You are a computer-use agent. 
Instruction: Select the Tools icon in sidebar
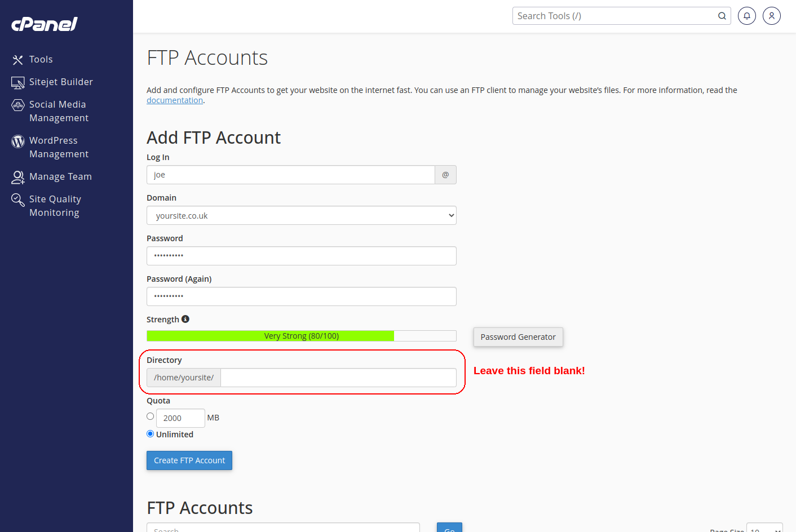[17, 59]
